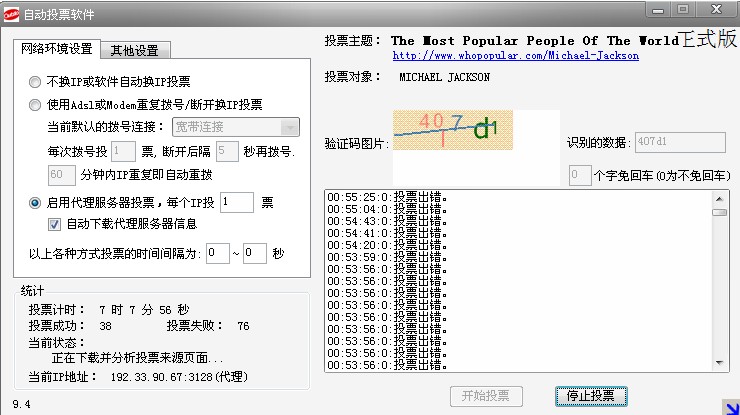This screenshot has width=740, height=415.
Task: Click the votes-per-IP input field
Action: [x=237, y=203]
